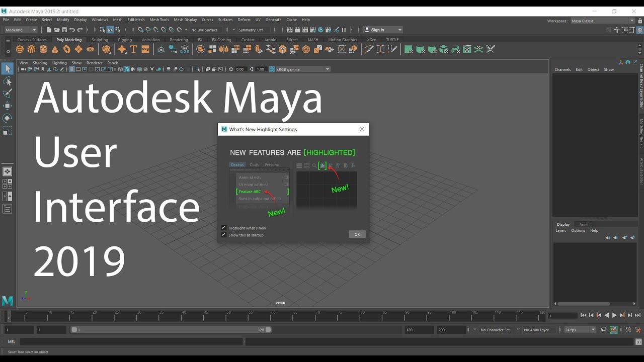The image size is (644, 362).
Task: Click OK in What's New dialog
Action: click(x=357, y=234)
